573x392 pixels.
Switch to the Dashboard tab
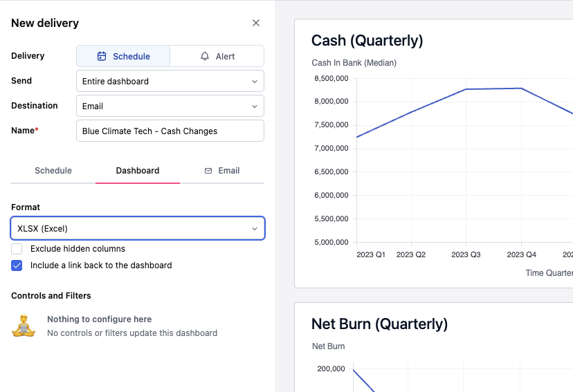138,171
